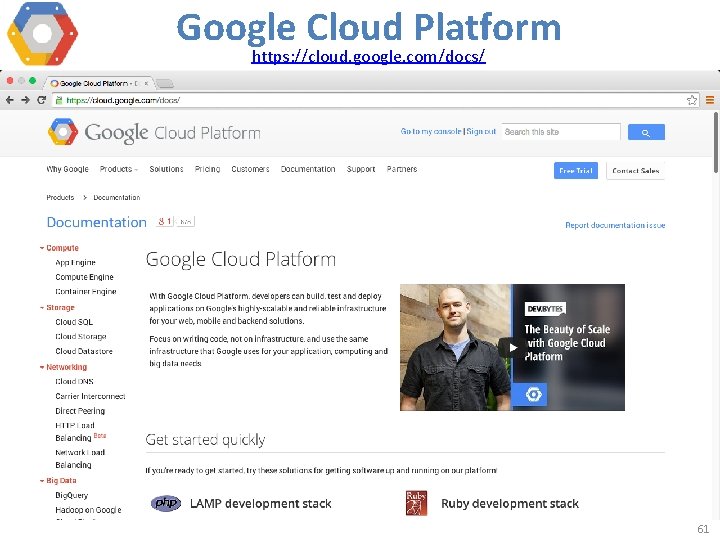Open the Solutions menu item
The width and height of the screenshot is (720, 540).
pos(166,169)
